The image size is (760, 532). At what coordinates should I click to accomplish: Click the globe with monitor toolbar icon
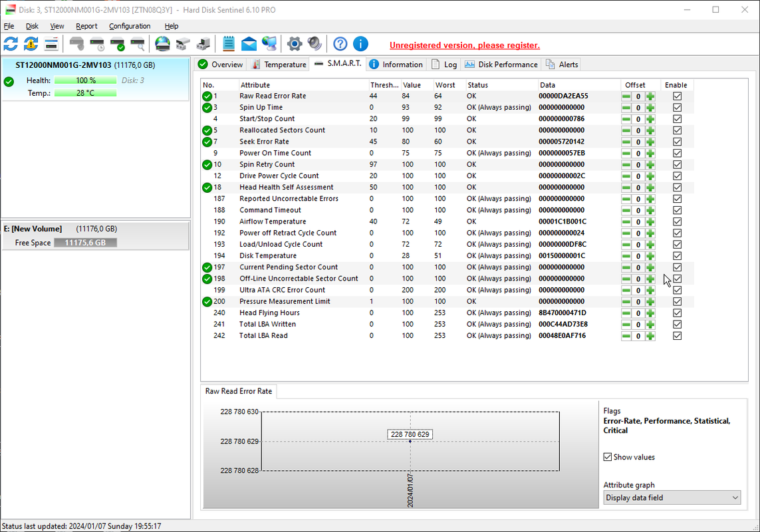269,44
